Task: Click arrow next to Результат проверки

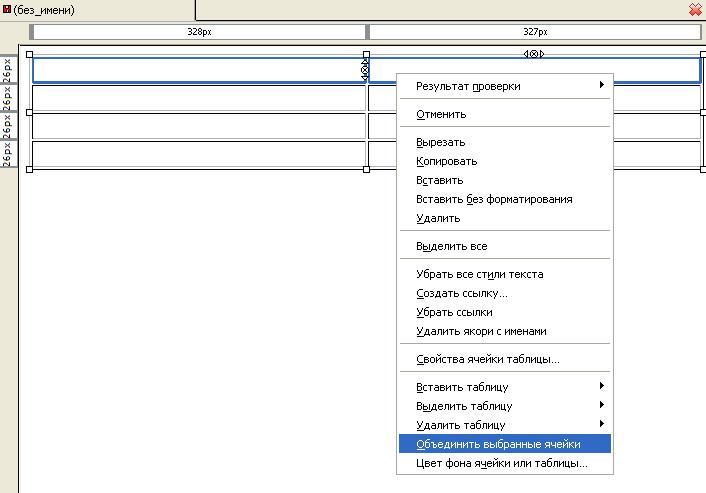Action: point(602,85)
